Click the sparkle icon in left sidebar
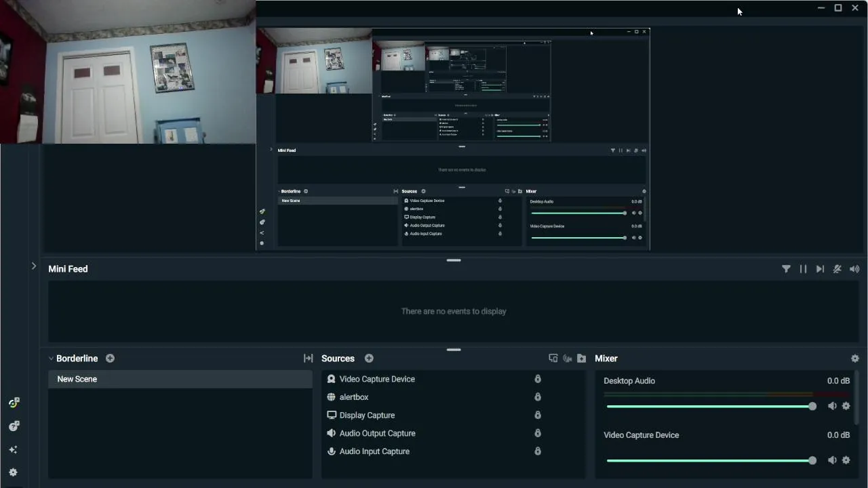Screen dimensions: 868x488 (x=14, y=449)
